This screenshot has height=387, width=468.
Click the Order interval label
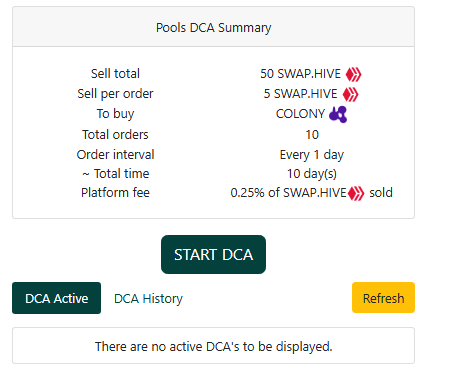pyautogui.click(x=115, y=155)
